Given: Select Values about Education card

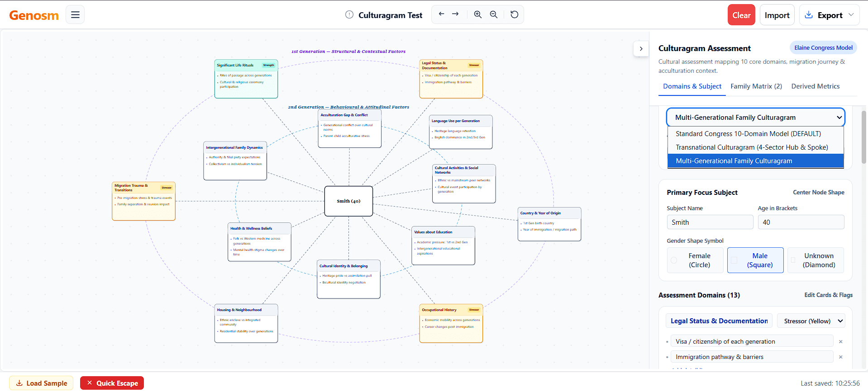Looking at the screenshot, I should tap(443, 246).
